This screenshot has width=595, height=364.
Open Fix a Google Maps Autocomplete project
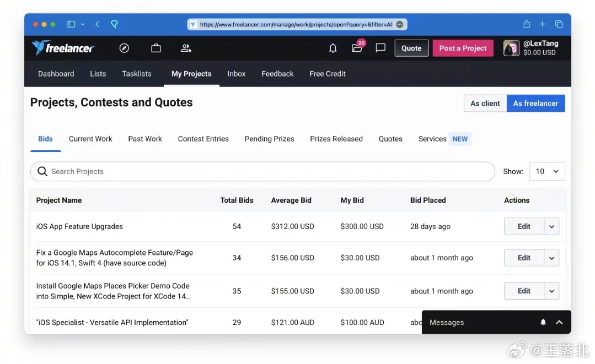pos(115,258)
